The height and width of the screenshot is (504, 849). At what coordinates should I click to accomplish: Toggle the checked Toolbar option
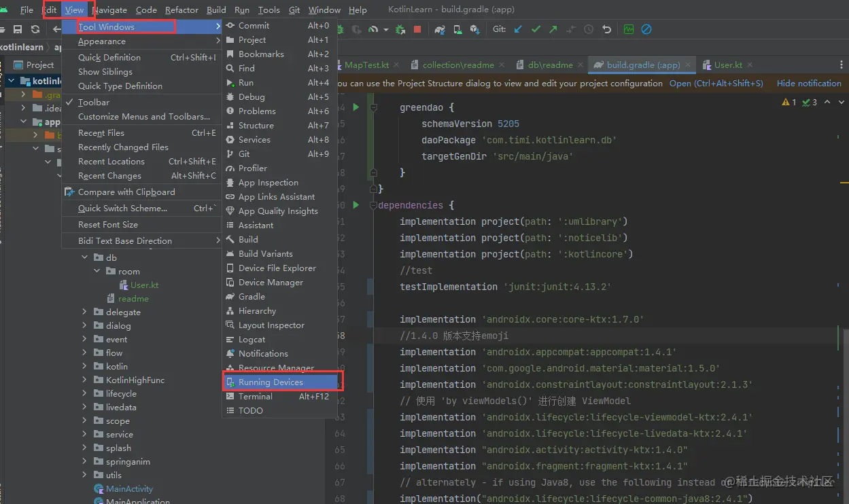point(141,102)
